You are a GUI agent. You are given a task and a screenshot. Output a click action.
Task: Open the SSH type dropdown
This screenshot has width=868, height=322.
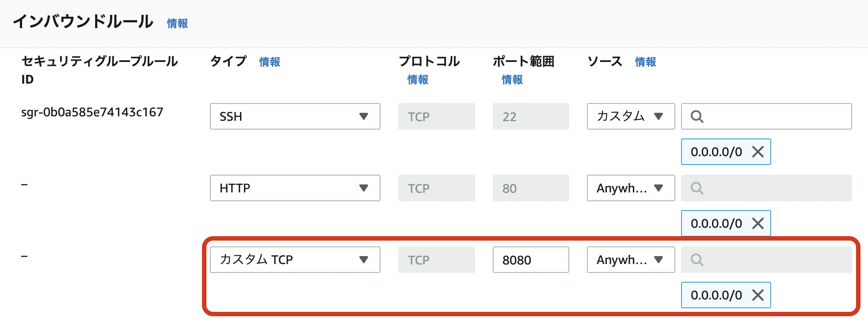point(295,116)
